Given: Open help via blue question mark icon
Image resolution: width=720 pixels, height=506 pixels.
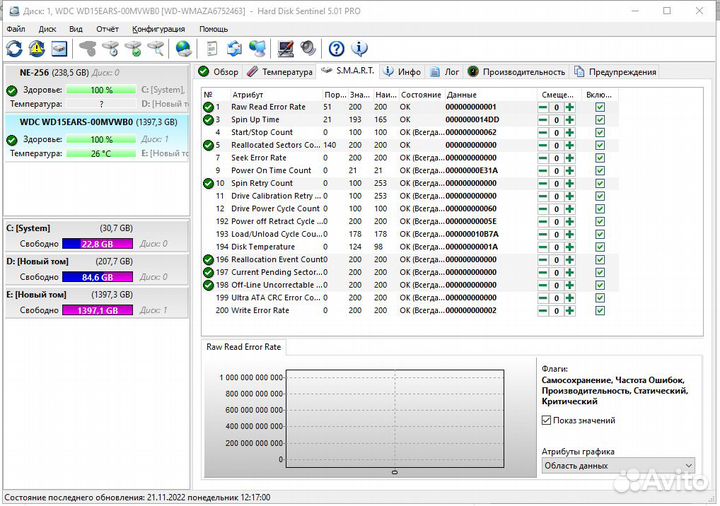Looking at the screenshot, I should pyautogui.click(x=337, y=48).
